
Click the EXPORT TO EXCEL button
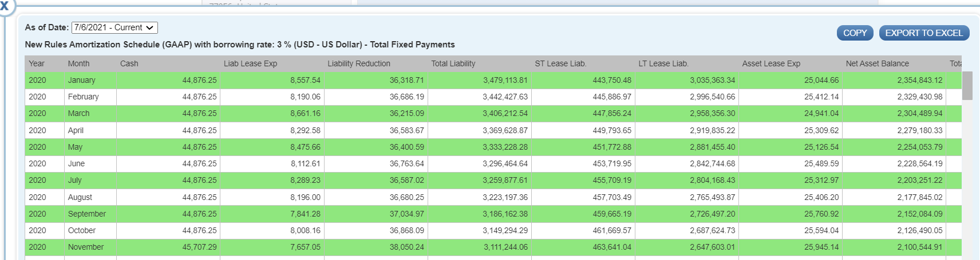point(924,33)
